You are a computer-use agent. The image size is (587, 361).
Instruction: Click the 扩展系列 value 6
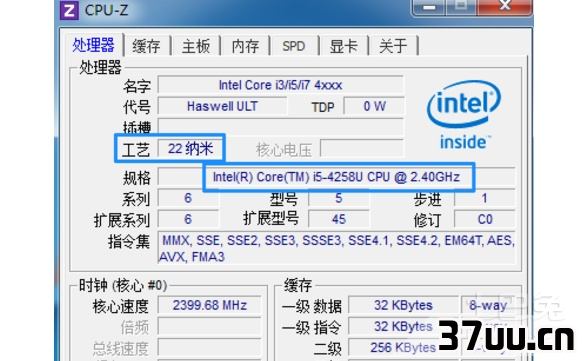[188, 219]
